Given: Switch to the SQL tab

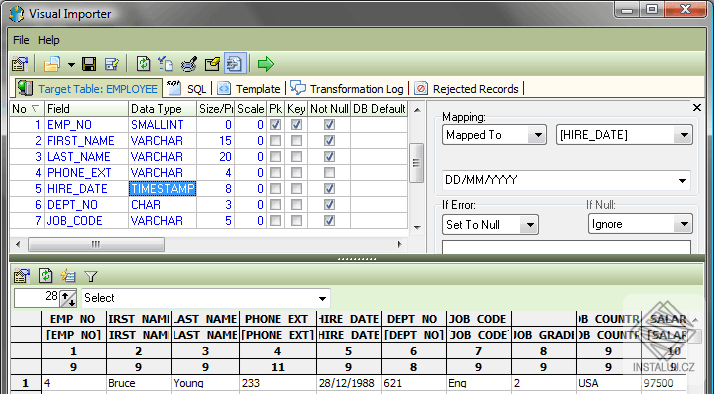Looking at the screenshot, I should (187, 88).
